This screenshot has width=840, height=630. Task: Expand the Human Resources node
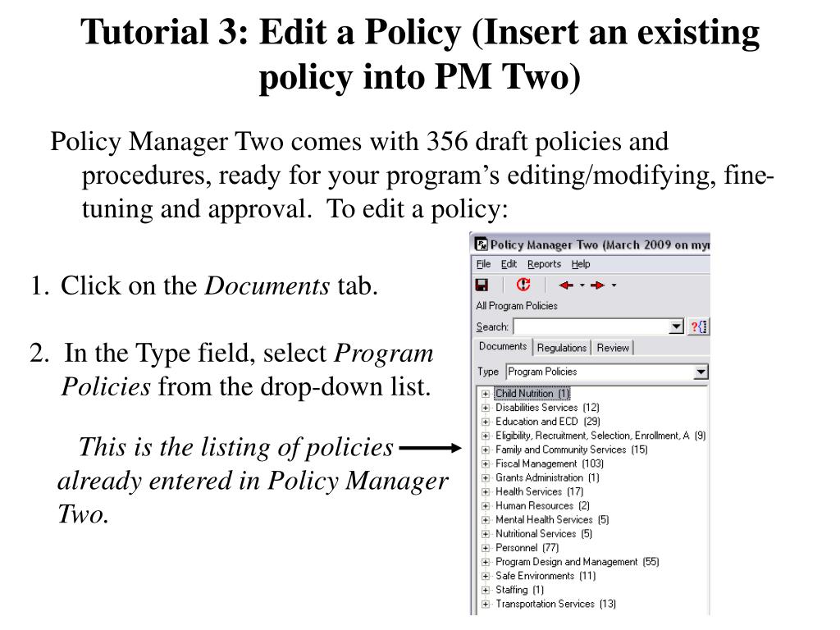coord(485,505)
